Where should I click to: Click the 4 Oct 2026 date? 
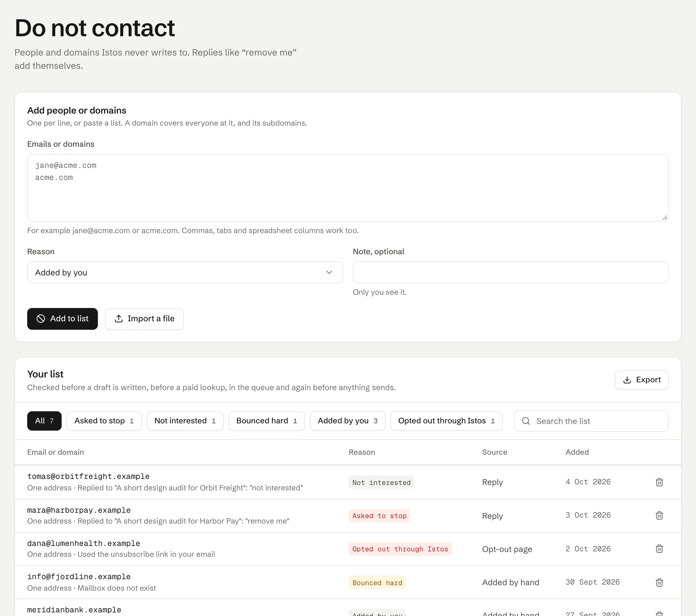[x=588, y=482]
